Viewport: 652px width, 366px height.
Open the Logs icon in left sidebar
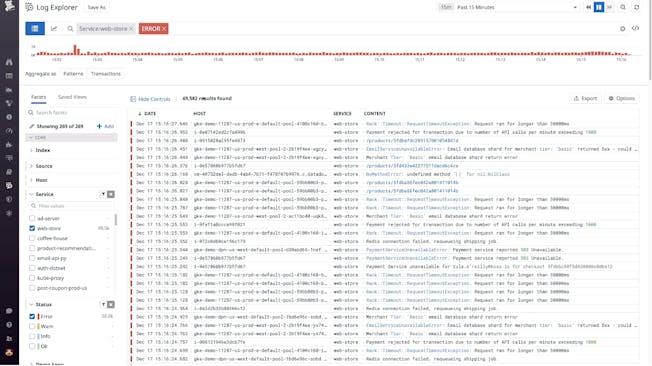[9, 185]
